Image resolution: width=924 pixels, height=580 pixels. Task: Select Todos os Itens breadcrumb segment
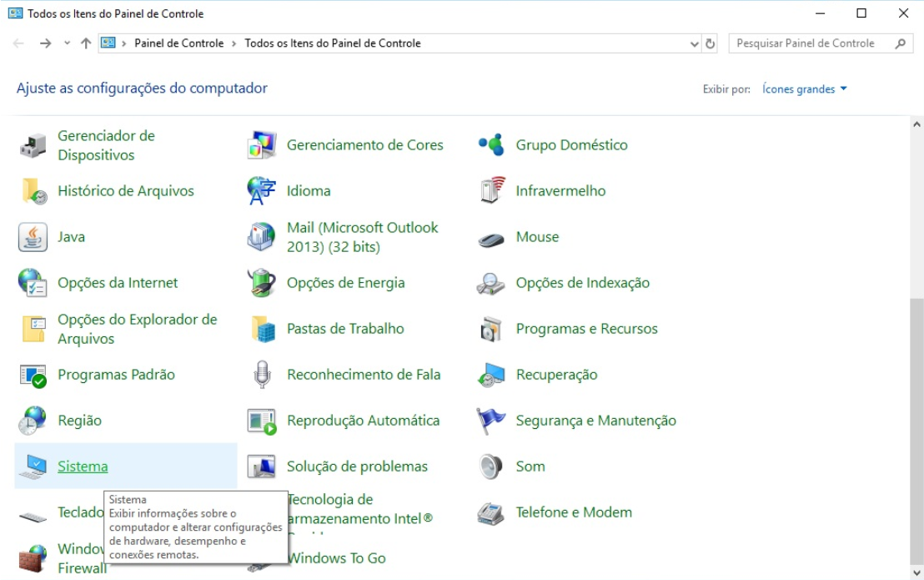[x=332, y=43]
